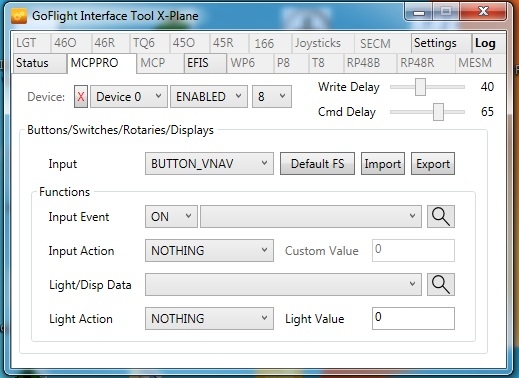
Task: Switch to the SECM tab
Action: tap(382, 43)
